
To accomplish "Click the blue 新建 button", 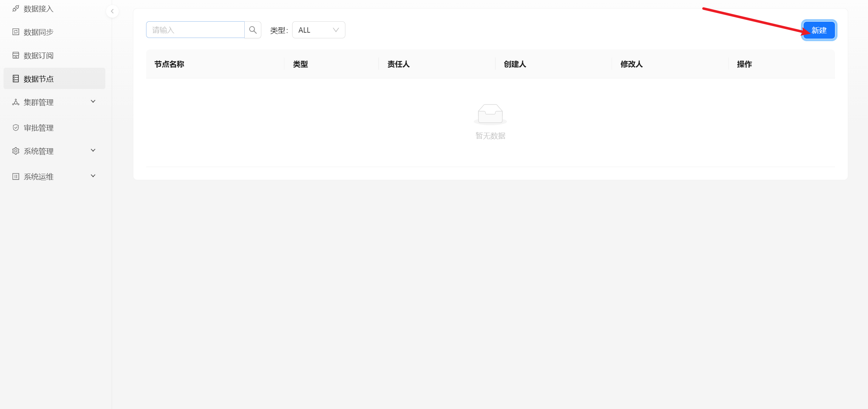I will 819,30.
